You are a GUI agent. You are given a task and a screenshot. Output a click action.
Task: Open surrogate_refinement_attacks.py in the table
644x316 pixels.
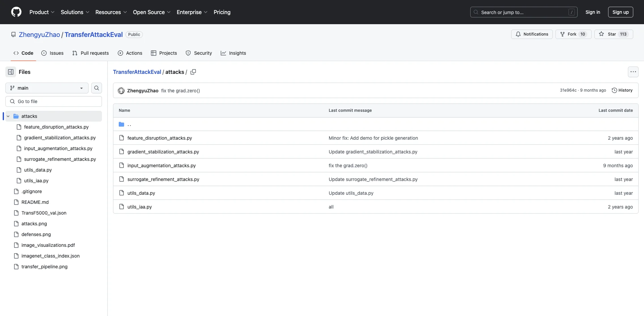pos(163,179)
